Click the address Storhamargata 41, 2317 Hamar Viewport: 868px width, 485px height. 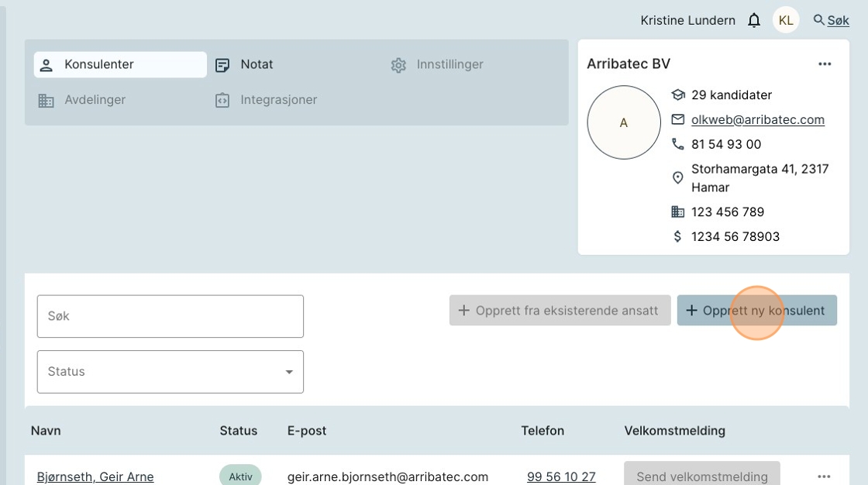(x=760, y=177)
